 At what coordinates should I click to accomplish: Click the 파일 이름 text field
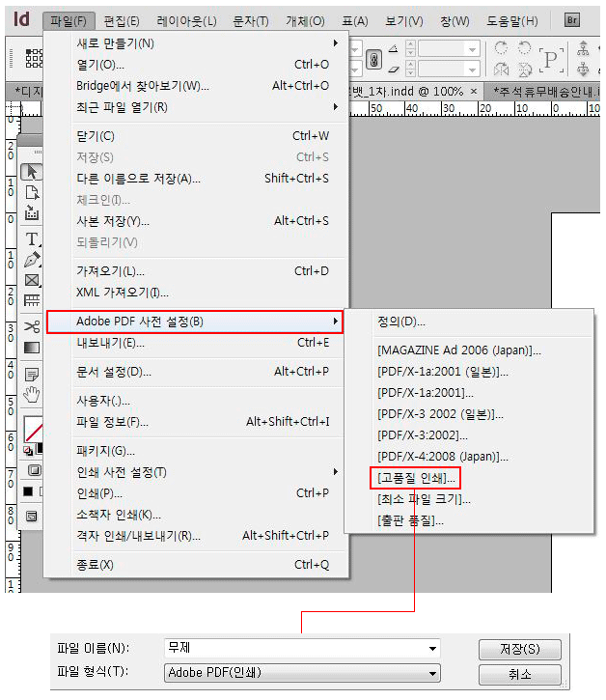point(292,648)
